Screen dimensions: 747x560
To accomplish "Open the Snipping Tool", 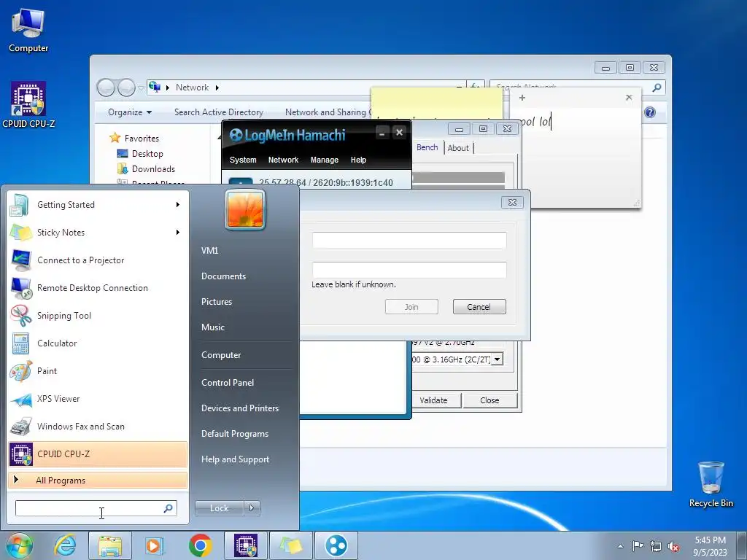I will pos(98,315).
